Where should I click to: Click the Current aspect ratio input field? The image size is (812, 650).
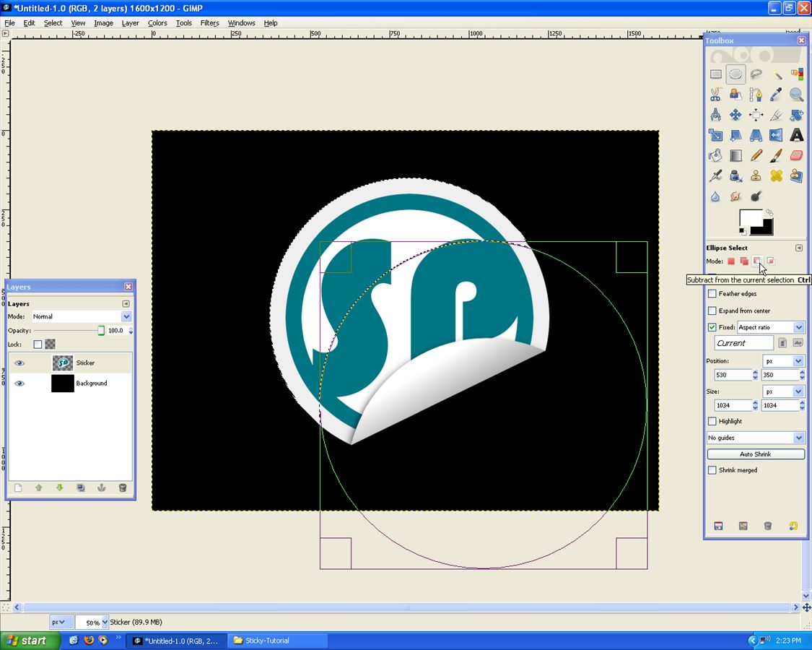(743, 343)
